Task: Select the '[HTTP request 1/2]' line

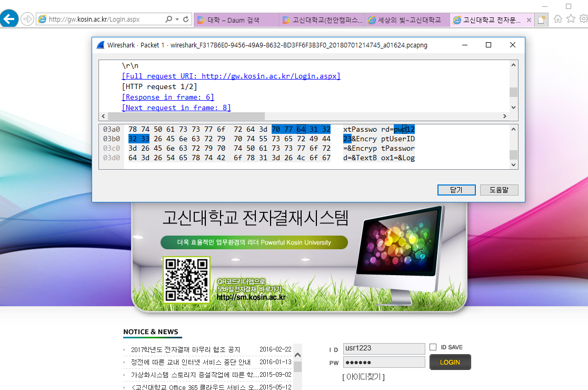Action: pos(160,87)
